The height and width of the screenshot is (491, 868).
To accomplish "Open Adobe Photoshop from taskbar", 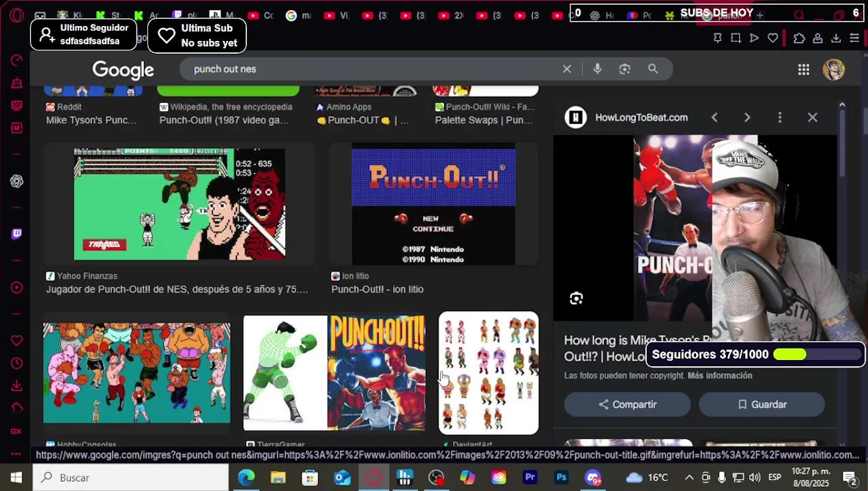I will (562, 477).
